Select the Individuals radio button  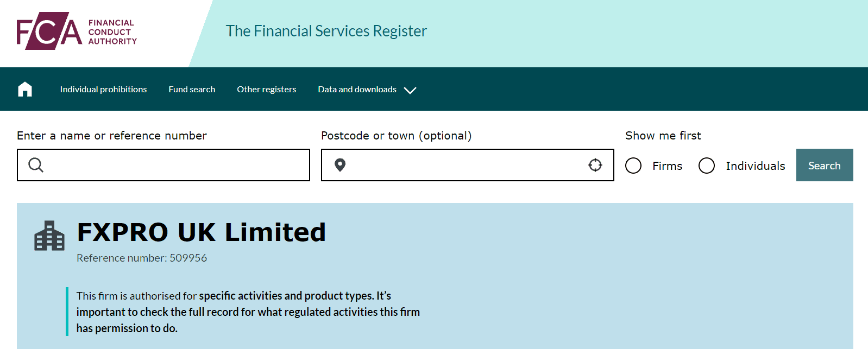(x=707, y=166)
